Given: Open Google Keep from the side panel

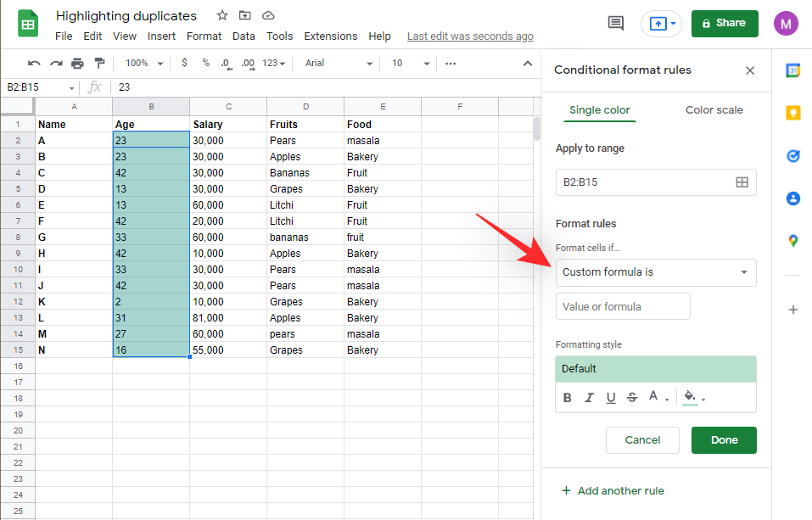Looking at the screenshot, I should click(792, 113).
